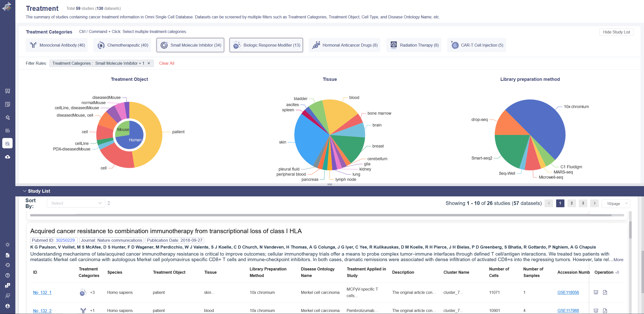The height and width of the screenshot is (314, 644).
Task: Remove Treatment Categories filter with X
Action: pos(149,63)
